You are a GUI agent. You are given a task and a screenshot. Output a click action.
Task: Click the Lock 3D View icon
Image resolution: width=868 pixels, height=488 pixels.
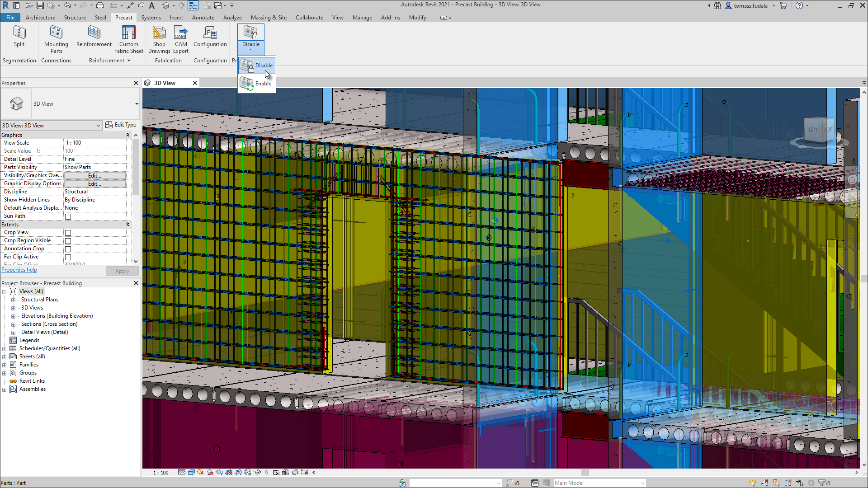[248, 472]
